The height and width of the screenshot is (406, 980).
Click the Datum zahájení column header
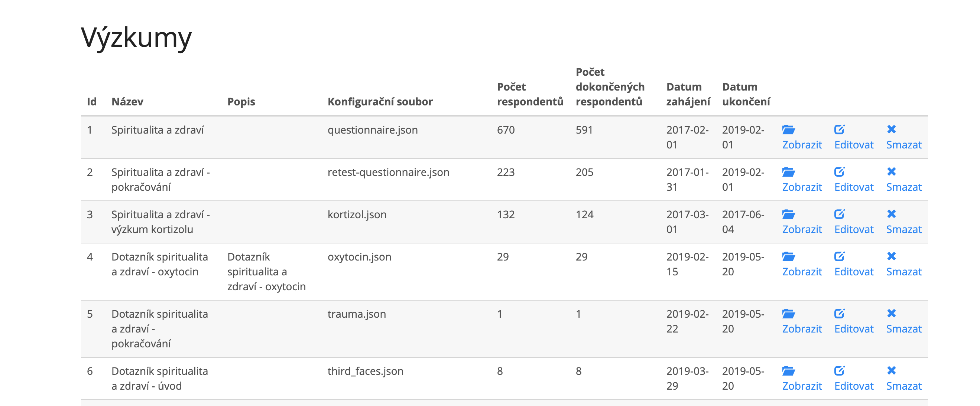click(688, 94)
